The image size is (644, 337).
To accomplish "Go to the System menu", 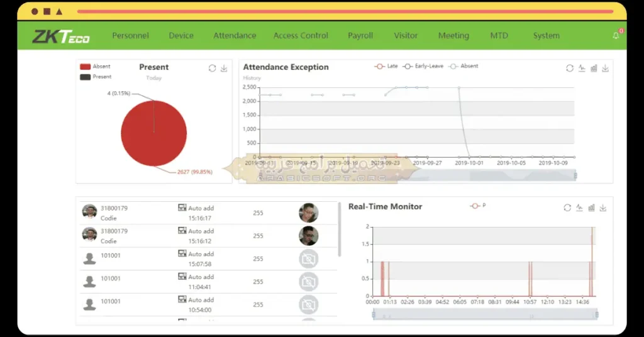I will (546, 36).
